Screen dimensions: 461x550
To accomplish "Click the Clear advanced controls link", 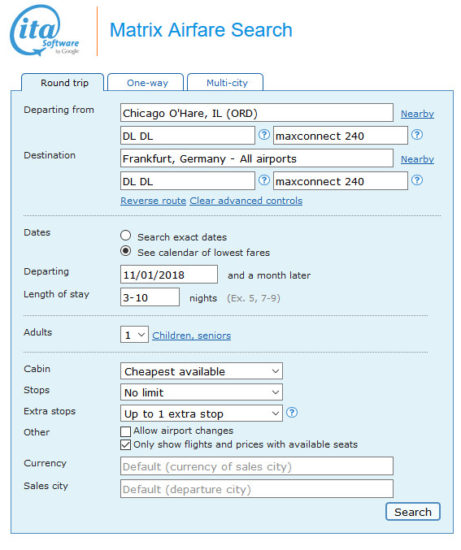I will point(246,201).
